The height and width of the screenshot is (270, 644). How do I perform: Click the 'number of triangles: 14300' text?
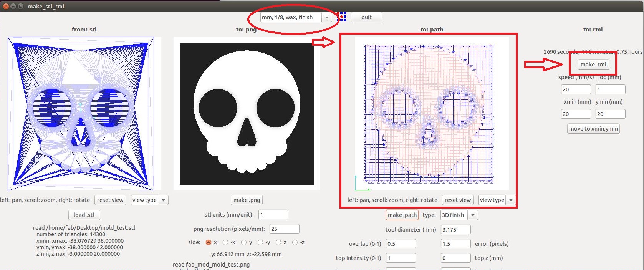pyautogui.click(x=71, y=234)
